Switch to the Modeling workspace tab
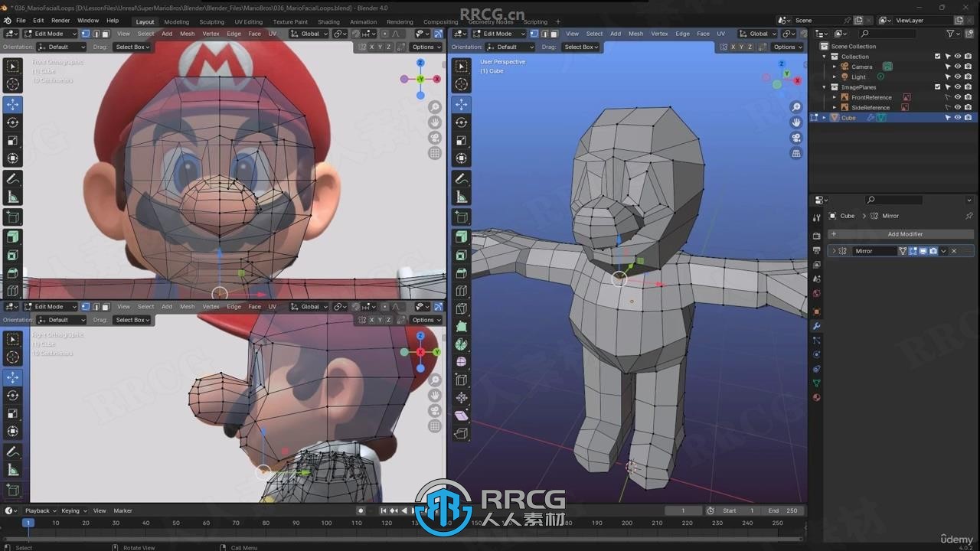Viewport: 980px width, 551px height. tap(177, 21)
